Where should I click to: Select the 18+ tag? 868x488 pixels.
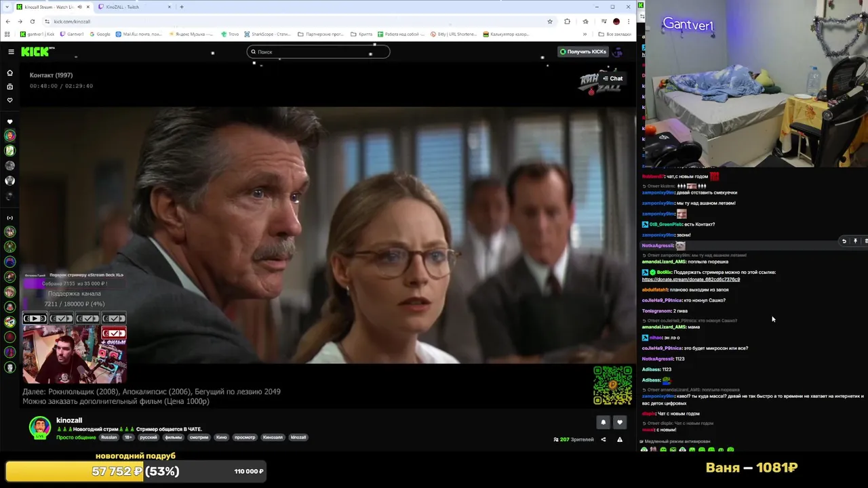pyautogui.click(x=128, y=437)
